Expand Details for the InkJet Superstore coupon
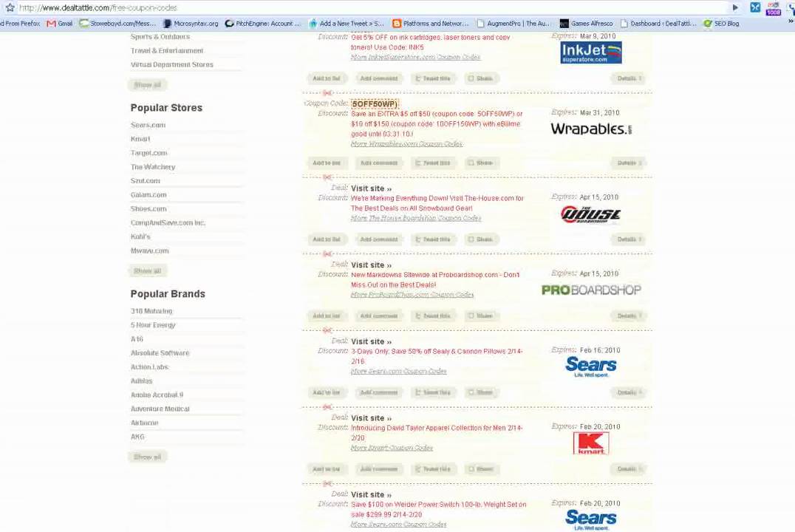This screenshot has height=532, width=795. (629, 78)
